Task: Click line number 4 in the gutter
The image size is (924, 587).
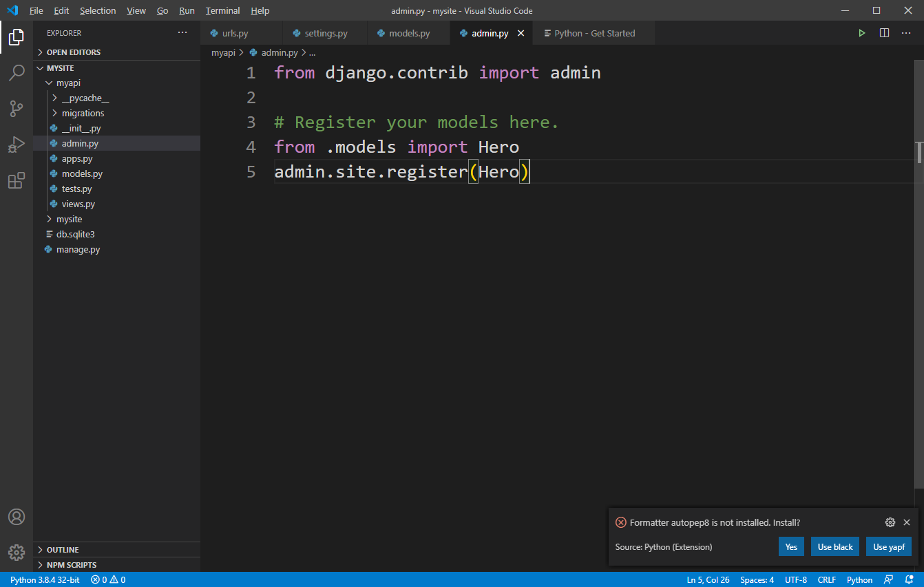Action: pyautogui.click(x=251, y=147)
